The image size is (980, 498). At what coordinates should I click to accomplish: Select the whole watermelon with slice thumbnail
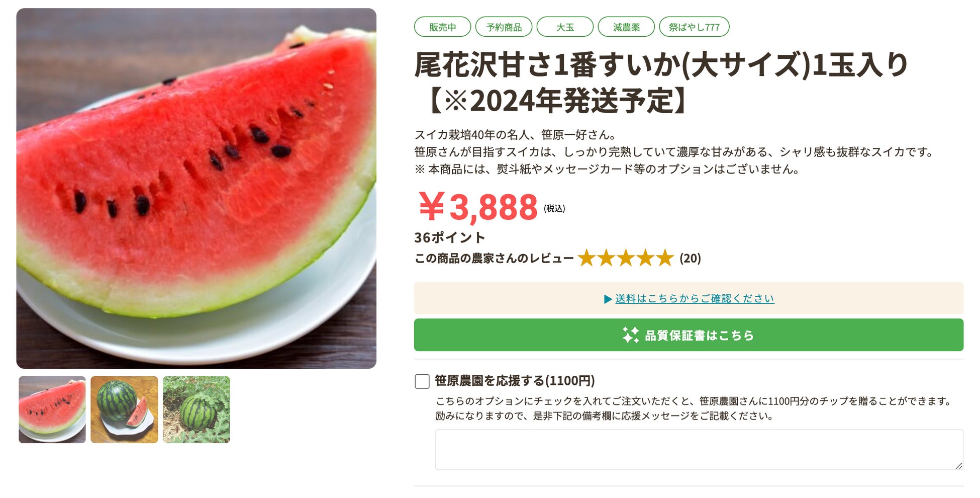pyautogui.click(x=124, y=409)
